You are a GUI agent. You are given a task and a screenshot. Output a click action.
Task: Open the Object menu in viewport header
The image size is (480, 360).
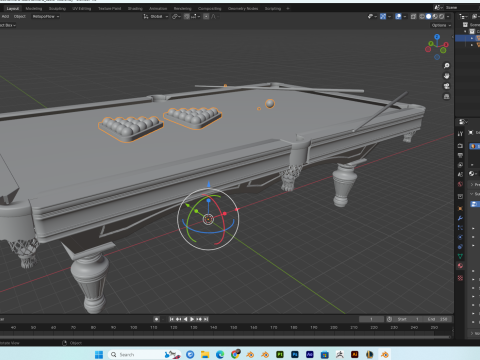tap(20, 16)
